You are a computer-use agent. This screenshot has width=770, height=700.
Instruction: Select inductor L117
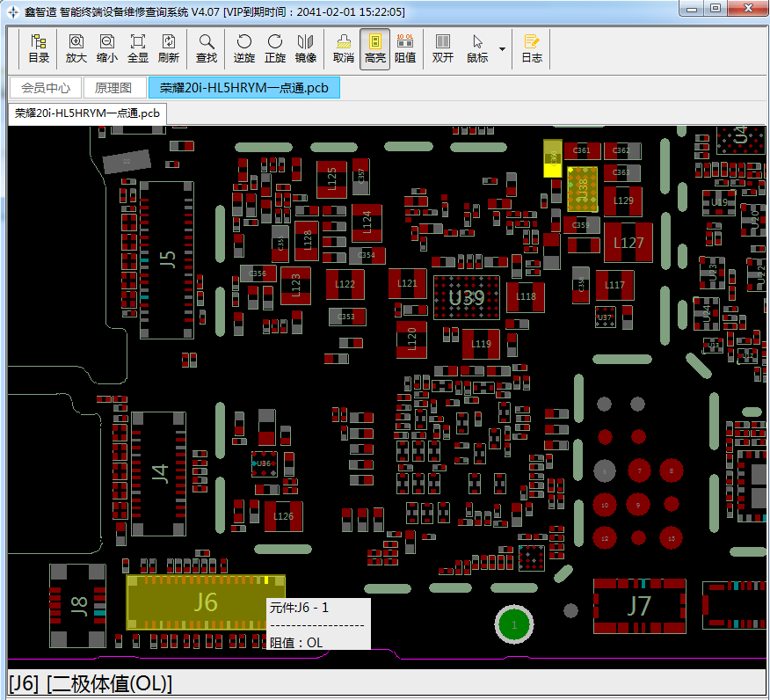click(x=614, y=285)
